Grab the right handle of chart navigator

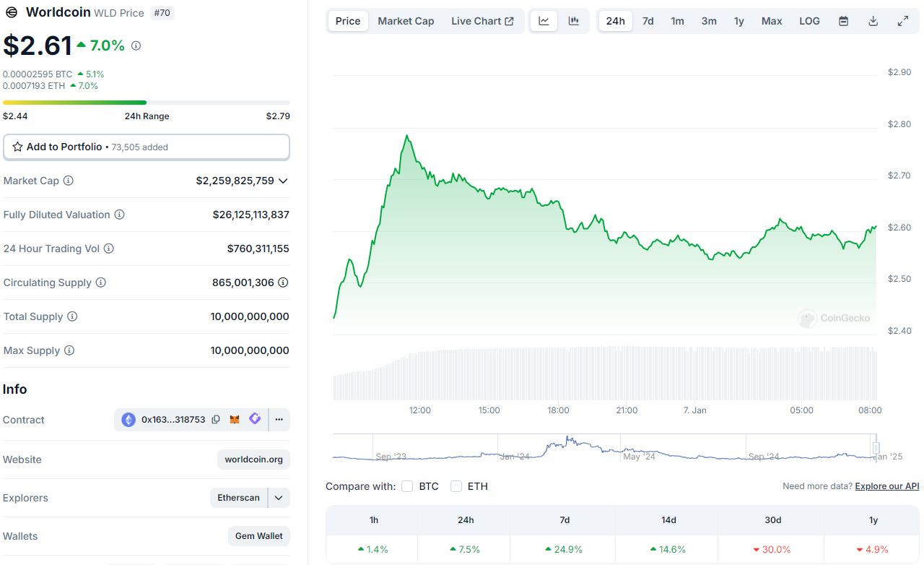pyautogui.click(x=876, y=448)
